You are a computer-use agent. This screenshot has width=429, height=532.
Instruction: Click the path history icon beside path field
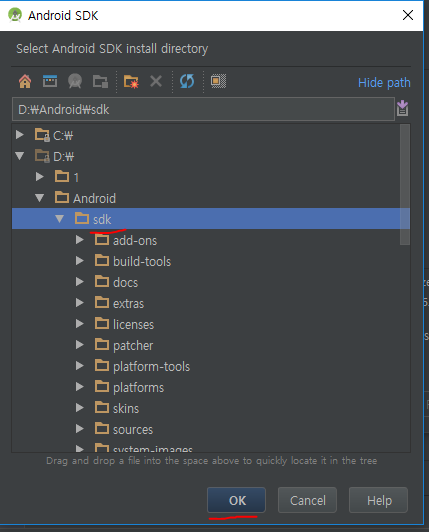click(403, 108)
